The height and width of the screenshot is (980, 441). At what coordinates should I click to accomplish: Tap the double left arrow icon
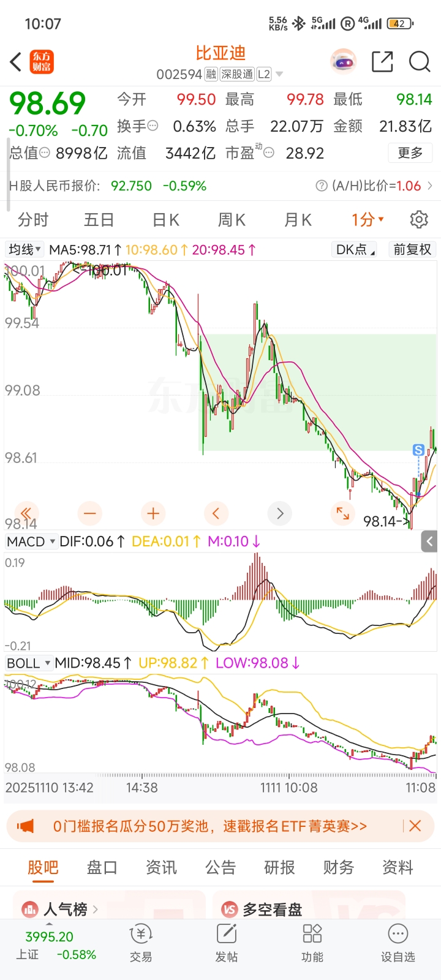26,513
